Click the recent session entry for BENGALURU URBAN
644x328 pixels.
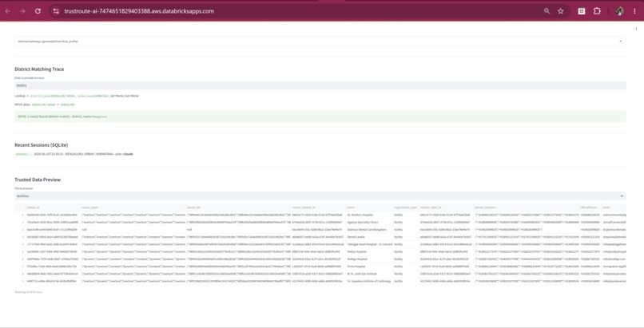point(74,154)
